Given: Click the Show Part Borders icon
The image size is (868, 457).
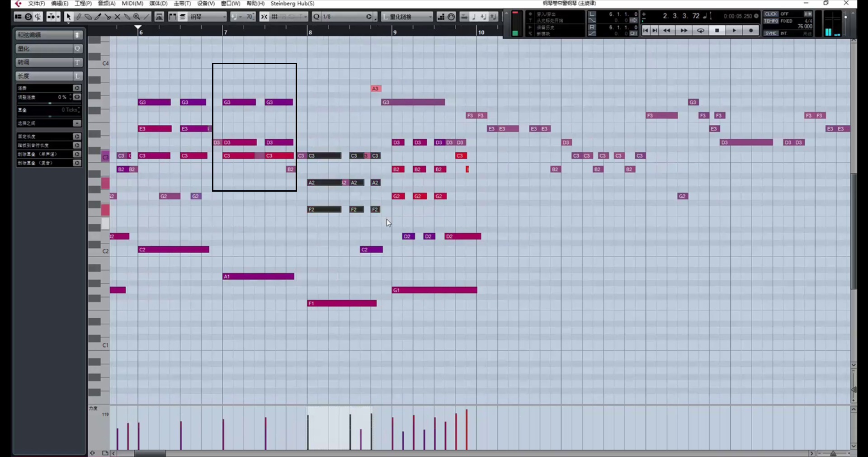Looking at the screenshot, I should (x=173, y=17).
